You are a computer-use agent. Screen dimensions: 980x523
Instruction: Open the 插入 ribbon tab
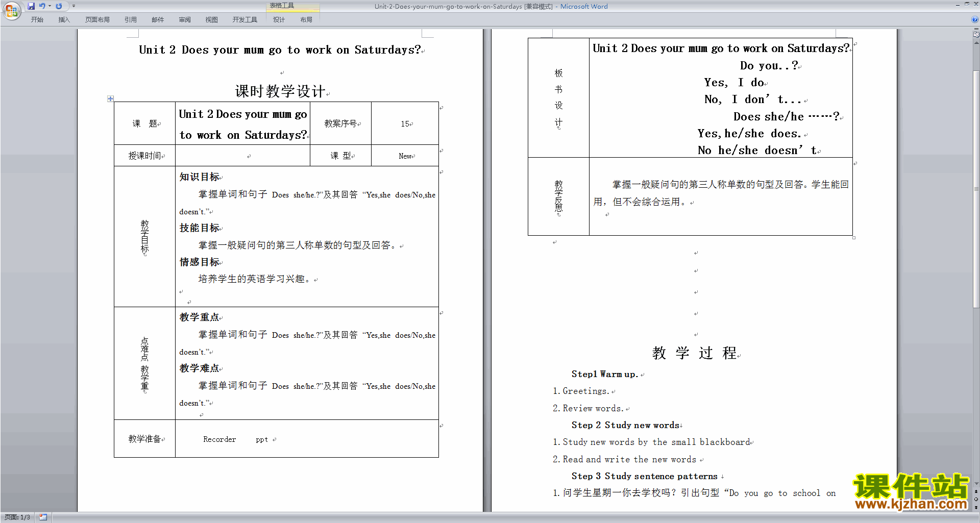click(64, 20)
